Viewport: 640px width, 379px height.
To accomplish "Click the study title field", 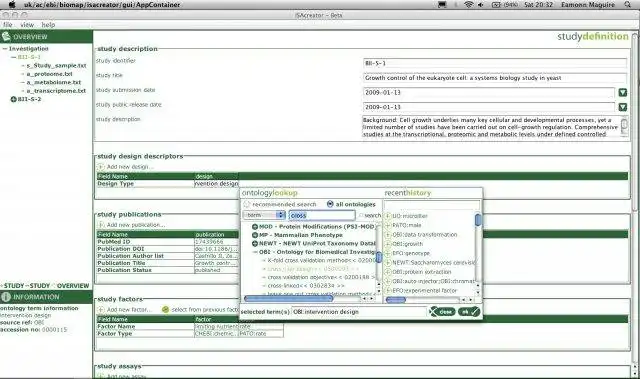I will [x=495, y=78].
